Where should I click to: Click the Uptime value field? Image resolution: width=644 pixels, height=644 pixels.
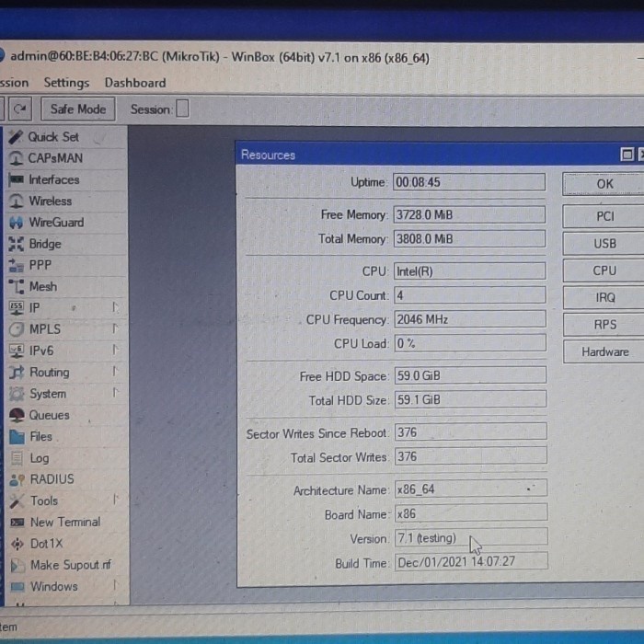click(x=469, y=182)
